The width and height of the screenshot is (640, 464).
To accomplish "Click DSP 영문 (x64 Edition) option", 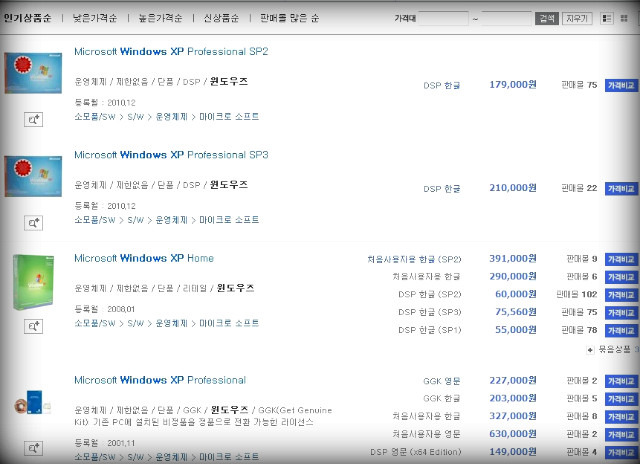I will click(416, 452).
